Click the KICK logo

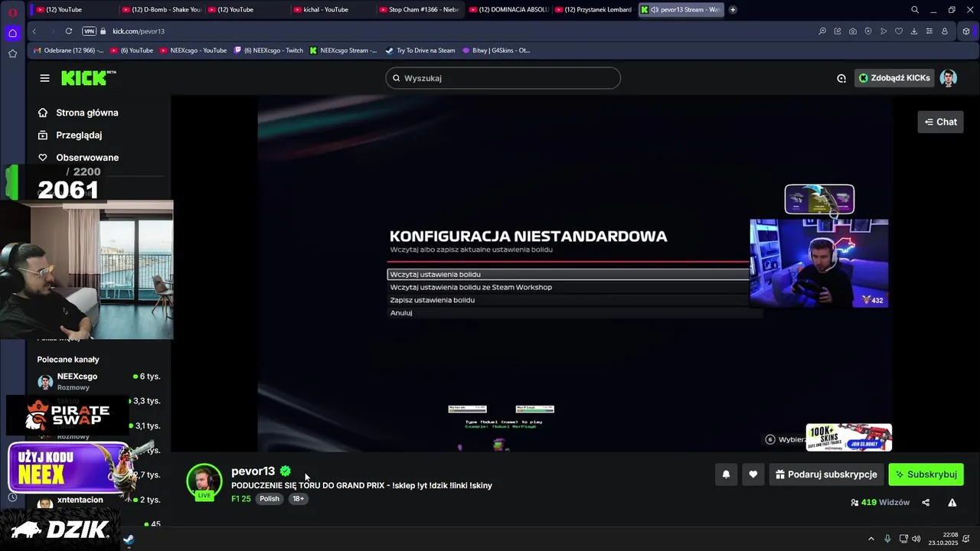tap(88, 78)
